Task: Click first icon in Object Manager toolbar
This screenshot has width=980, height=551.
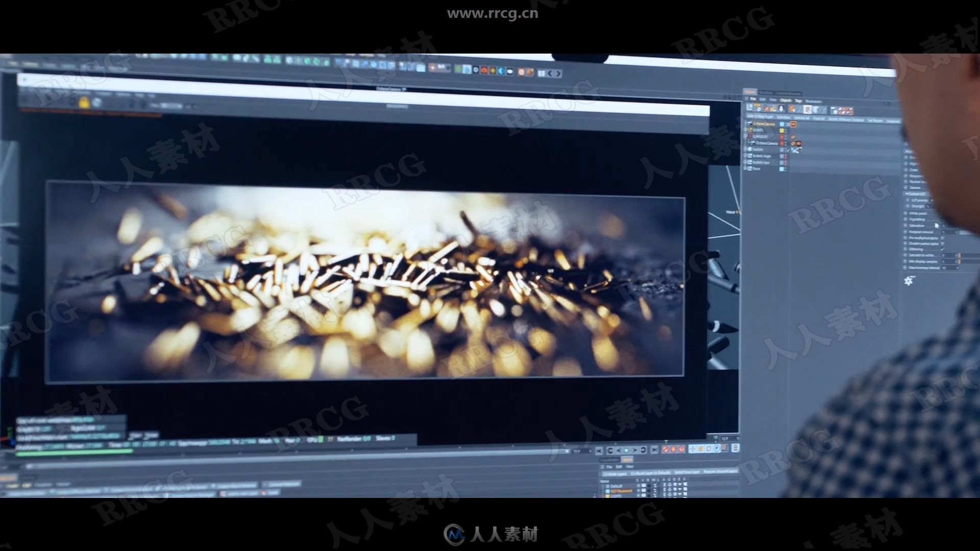Action: click(749, 107)
